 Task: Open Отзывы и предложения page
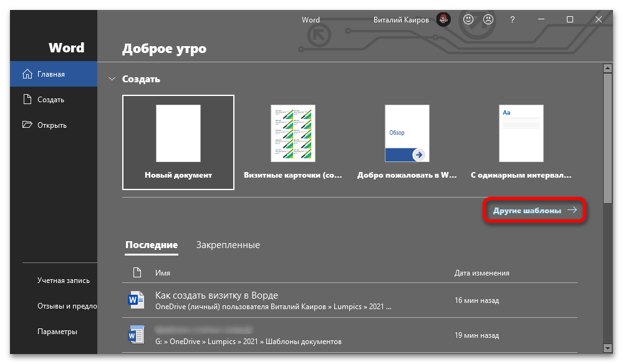click(67, 306)
